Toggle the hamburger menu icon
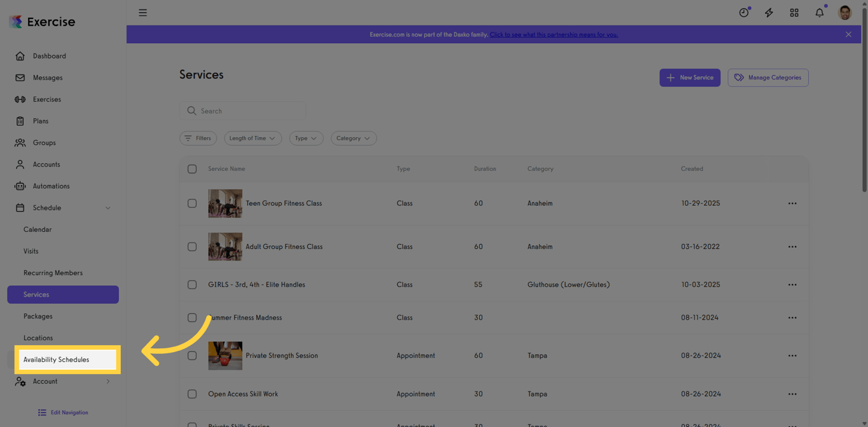868x427 pixels. coord(143,13)
